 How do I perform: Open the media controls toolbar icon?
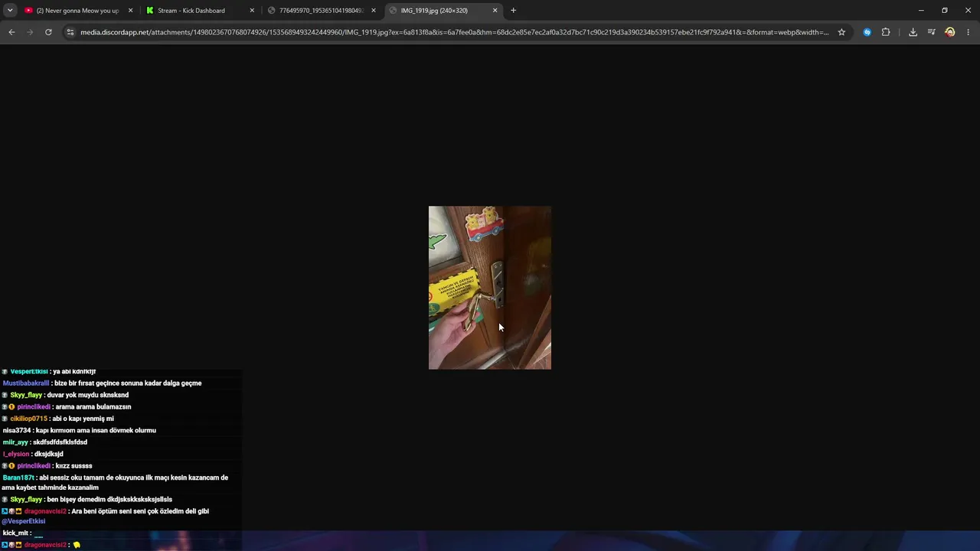(x=931, y=32)
